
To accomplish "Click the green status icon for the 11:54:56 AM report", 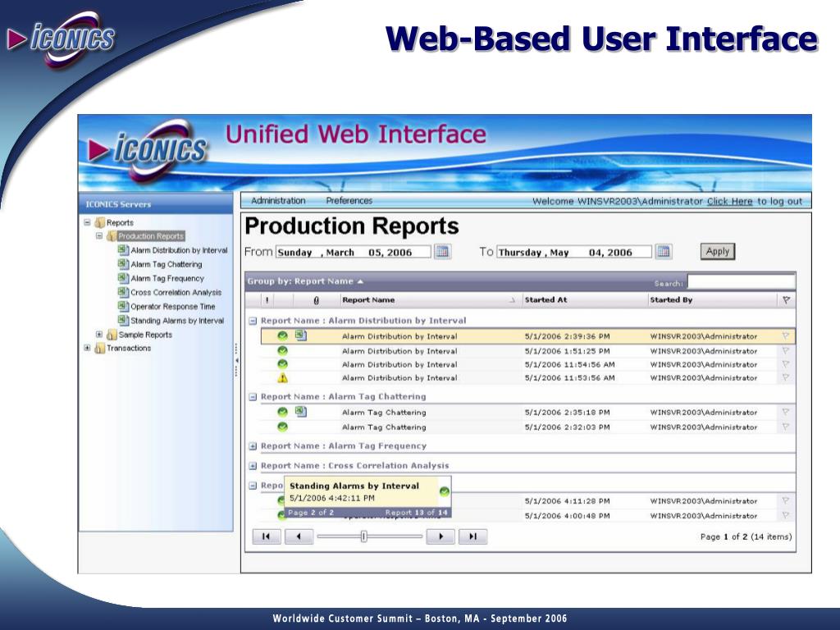I will [x=282, y=364].
